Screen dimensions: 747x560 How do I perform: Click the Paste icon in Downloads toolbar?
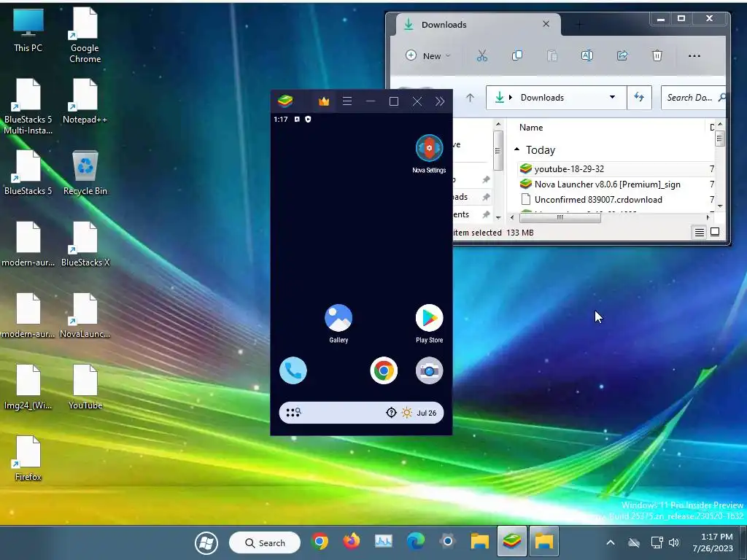click(552, 55)
